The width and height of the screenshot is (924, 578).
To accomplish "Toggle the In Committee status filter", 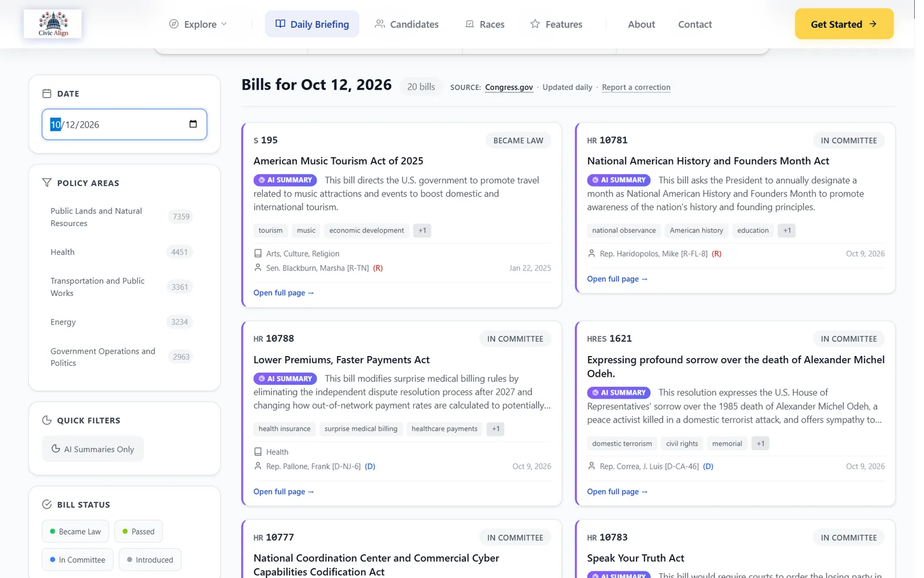I will coord(77,560).
